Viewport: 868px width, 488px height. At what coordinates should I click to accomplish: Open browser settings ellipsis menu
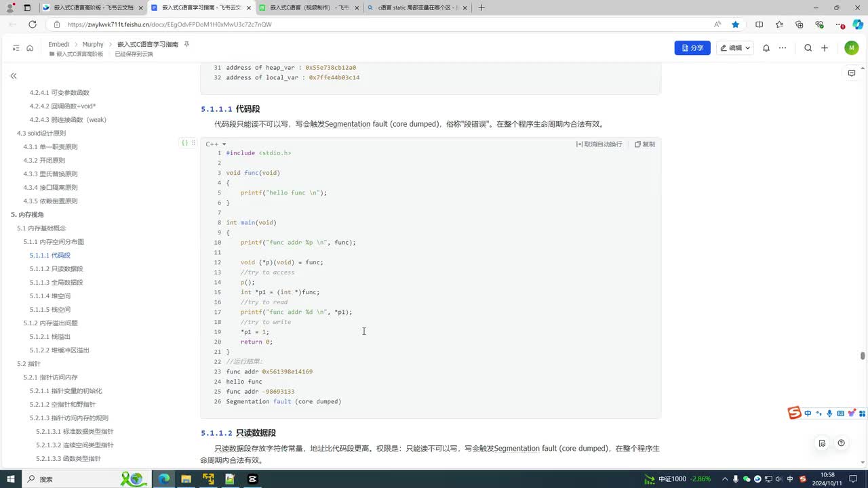840,24
